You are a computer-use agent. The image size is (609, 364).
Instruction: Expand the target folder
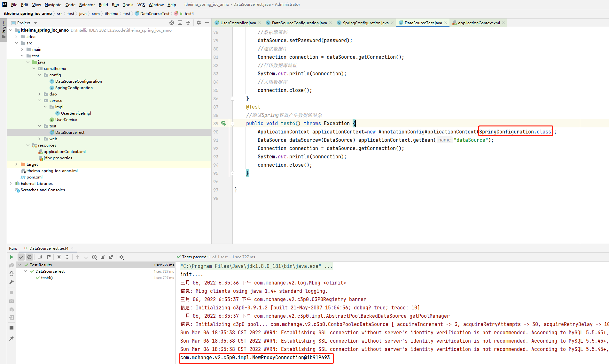click(17, 164)
